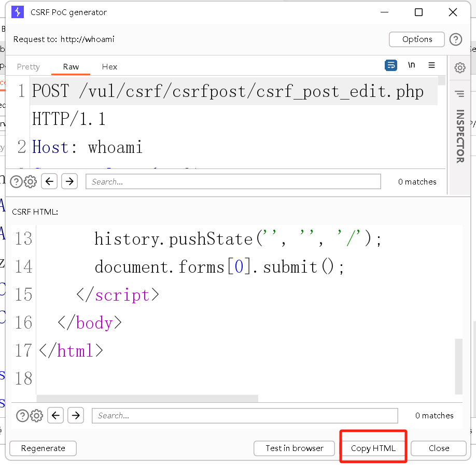The width and height of the screenshot is (476, 465).
Task: Toggle word wrap in the request editor
Action: point(391,65)
